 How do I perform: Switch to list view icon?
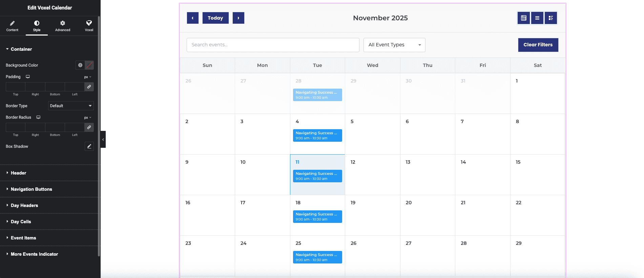[537, 18]
